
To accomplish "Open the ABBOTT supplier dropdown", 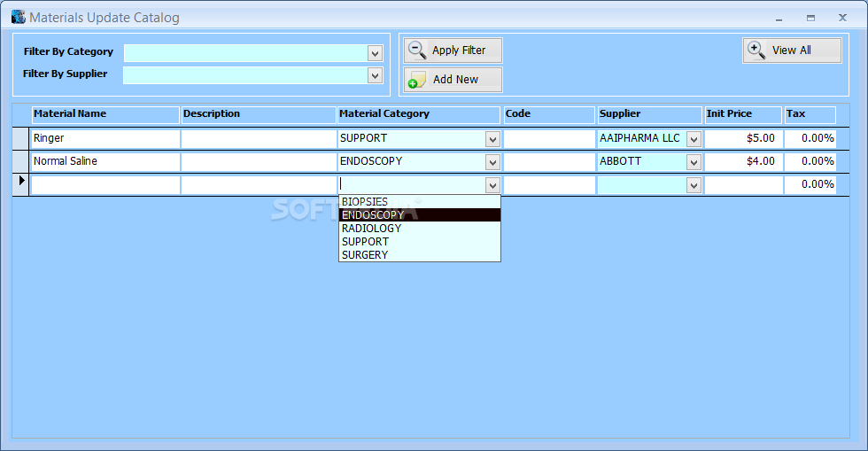I will coord(694,162).
